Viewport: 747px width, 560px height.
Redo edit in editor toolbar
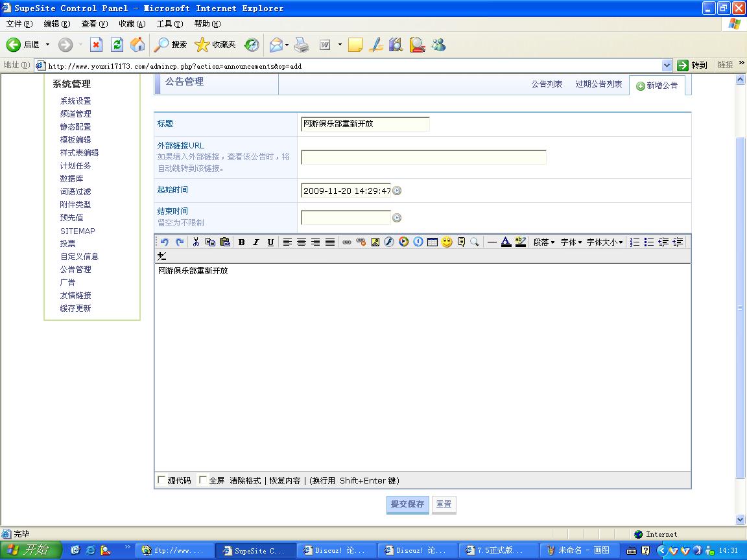(x=180, y=242)
